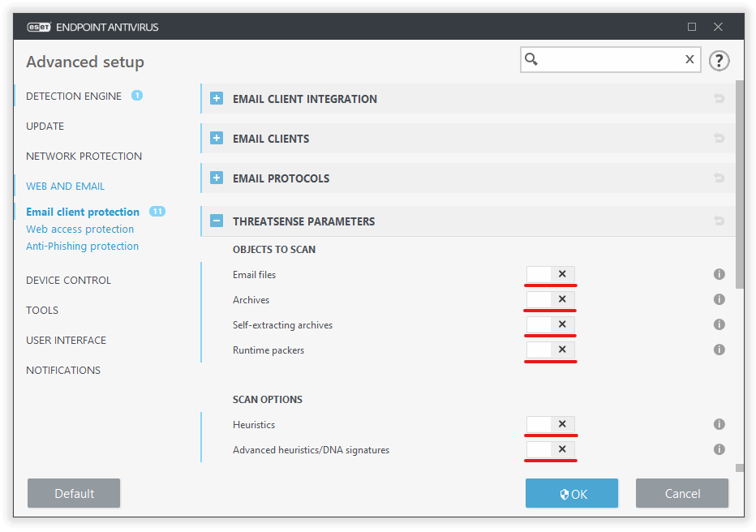Show info for Heuristics option

(719, 424)
